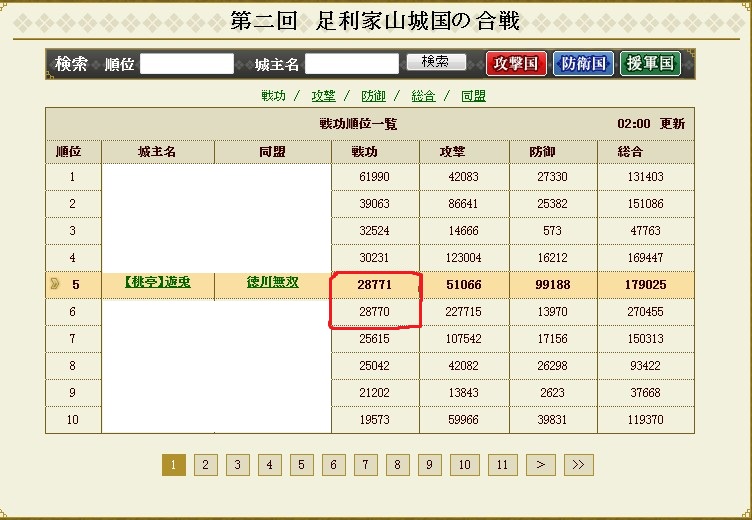This screenshot has height=520, width=752.
Task: Go to page 3 of rankings
Action: (238, 465)
